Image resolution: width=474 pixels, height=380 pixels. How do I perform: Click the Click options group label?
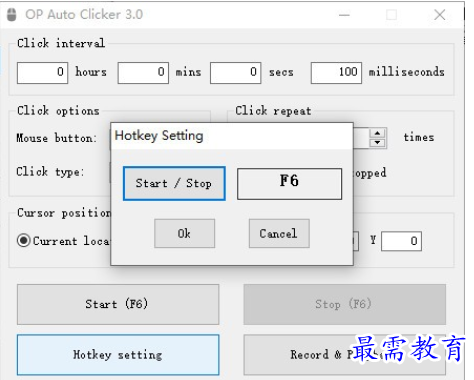point(58,111)
